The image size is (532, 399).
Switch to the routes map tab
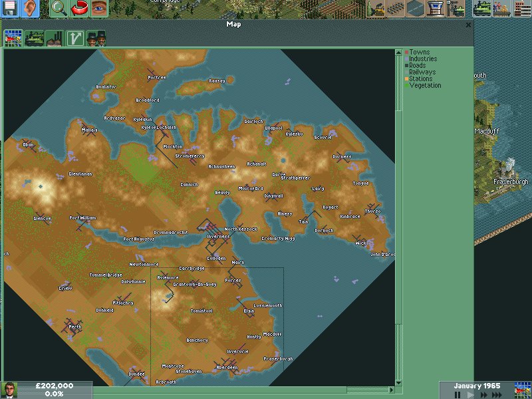click(75, 39)
